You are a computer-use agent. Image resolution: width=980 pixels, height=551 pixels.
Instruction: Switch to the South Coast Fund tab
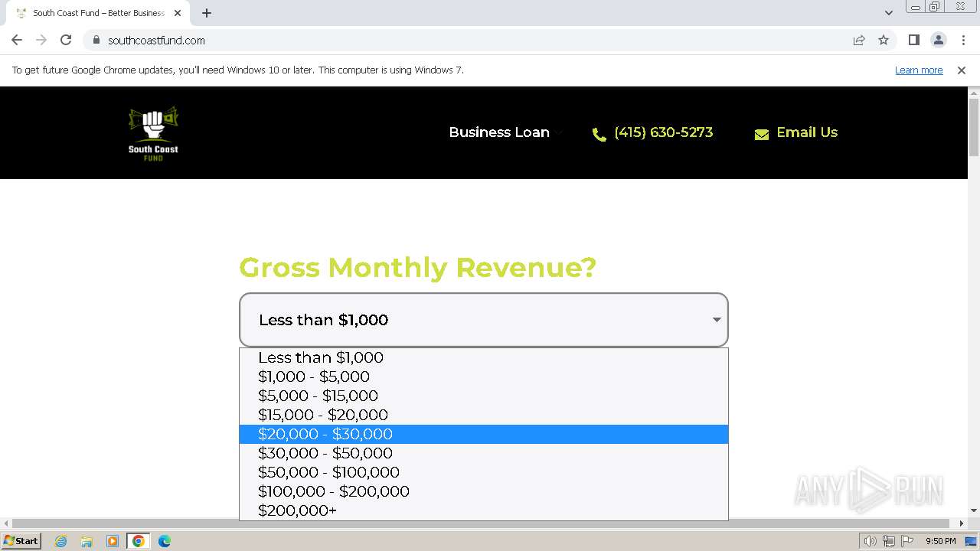pos(97,13)
